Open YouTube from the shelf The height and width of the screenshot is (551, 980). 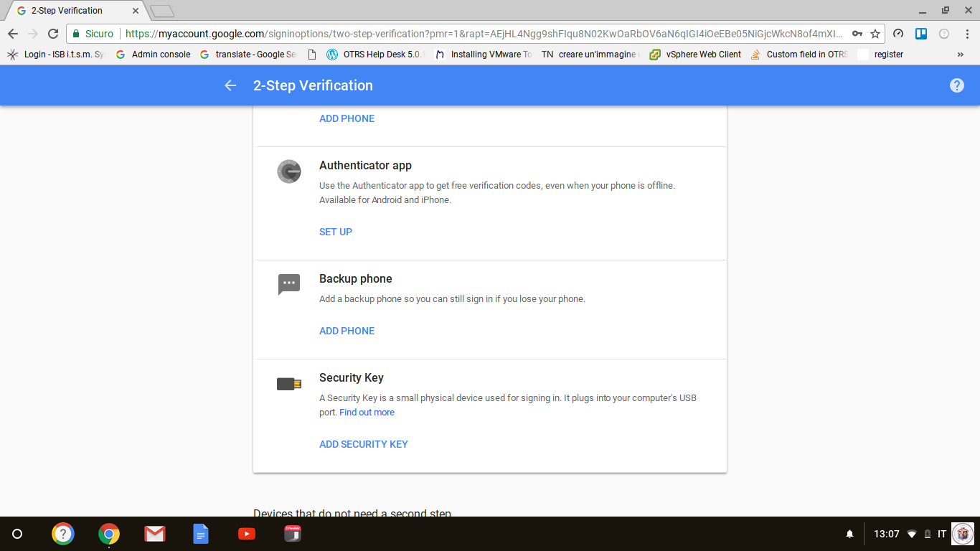click(x=247, y=534)
